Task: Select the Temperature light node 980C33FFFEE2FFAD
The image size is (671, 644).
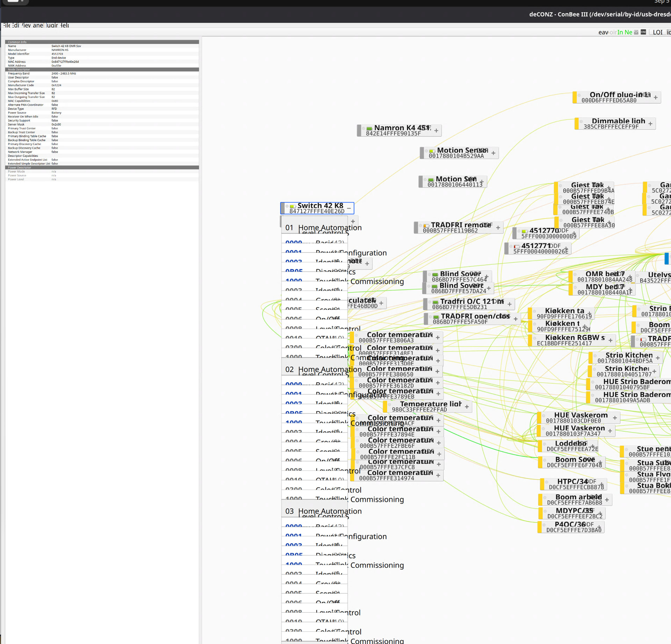Action: point(427,407)
